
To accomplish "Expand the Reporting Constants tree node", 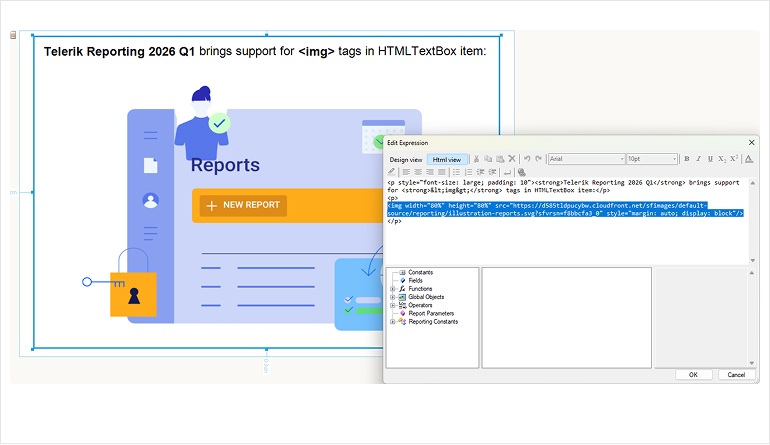I will pyautogui.click(x=392, y=322).
